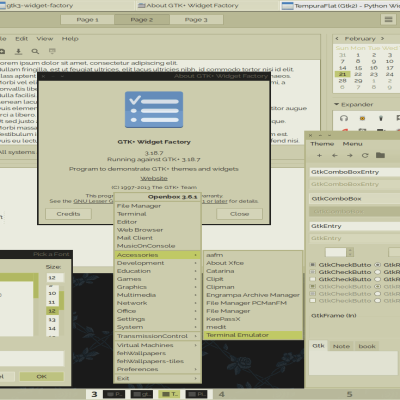The image size is (400, 400).
Task: Expand the Development submenu
Action: pyautogui.click(x=157, y=263)
